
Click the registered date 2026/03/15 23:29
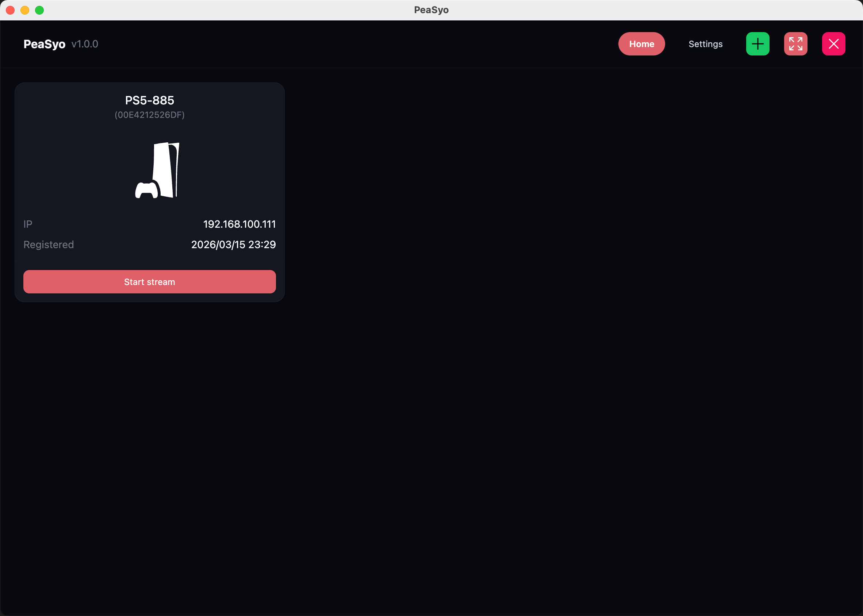pyautogui.click(x=233, y=245)
